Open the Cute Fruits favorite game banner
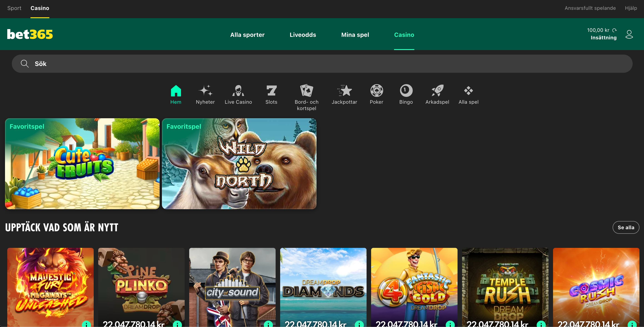 coord(82,164)
